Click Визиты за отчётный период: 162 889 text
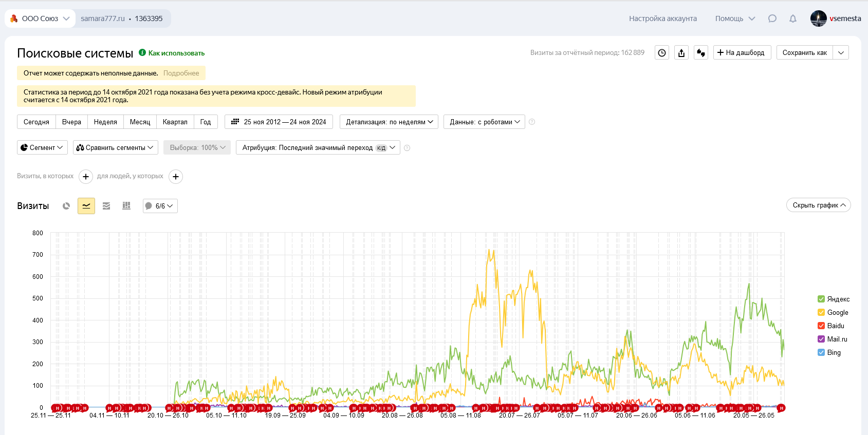868x435 pixels. (x=587, y=52)
